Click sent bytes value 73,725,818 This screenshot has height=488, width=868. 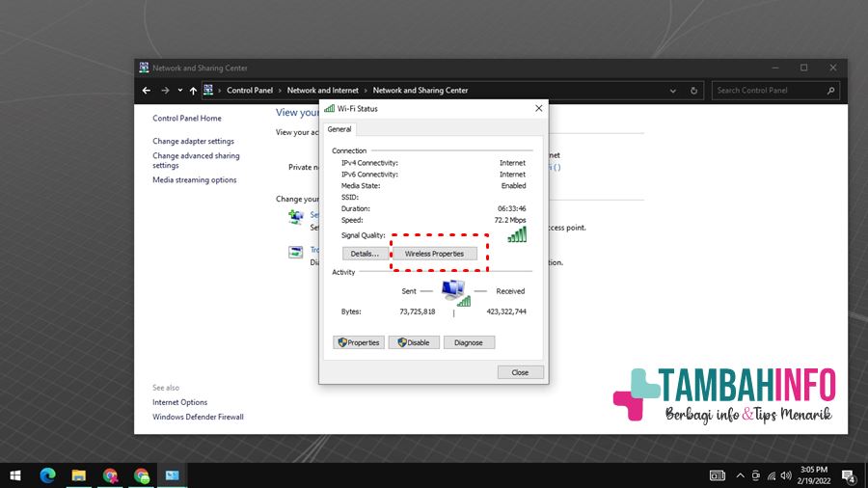tap(418, 312)
